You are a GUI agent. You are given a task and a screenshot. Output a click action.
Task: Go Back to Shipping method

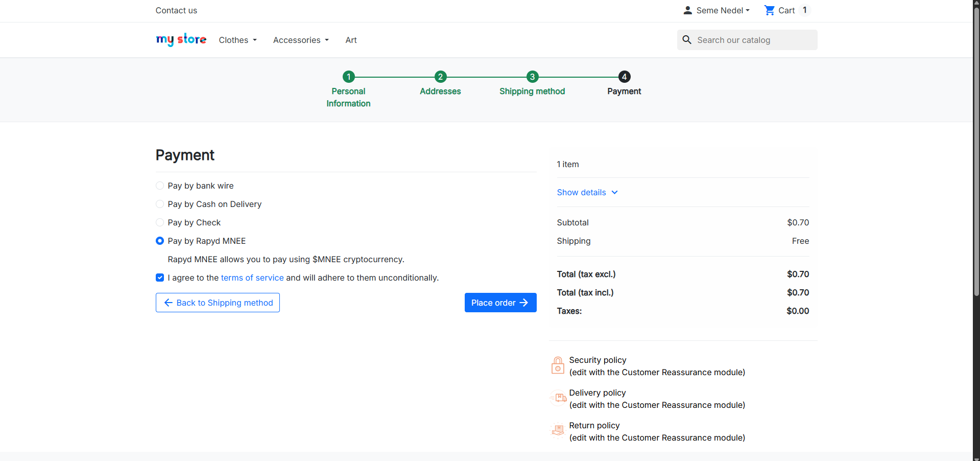coord(218,303)
